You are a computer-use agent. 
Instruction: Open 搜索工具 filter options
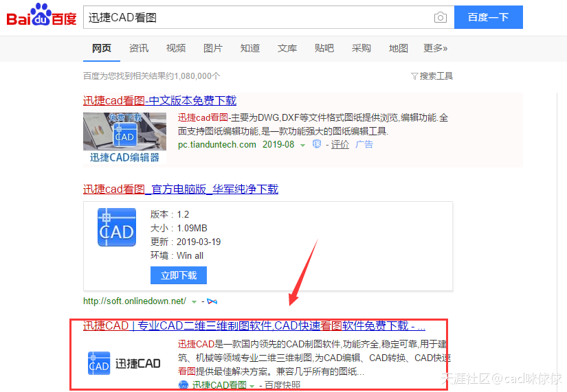click(x=432, y=76)
